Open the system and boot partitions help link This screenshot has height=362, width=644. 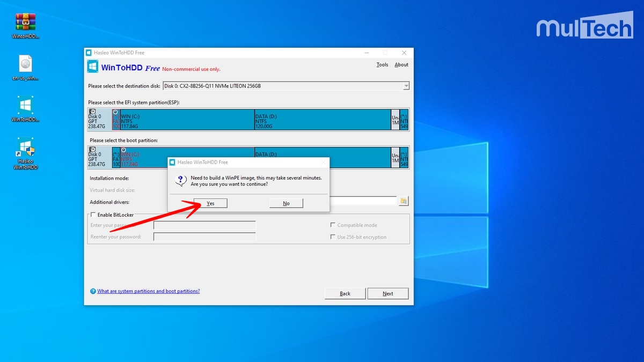click(148, 291)
